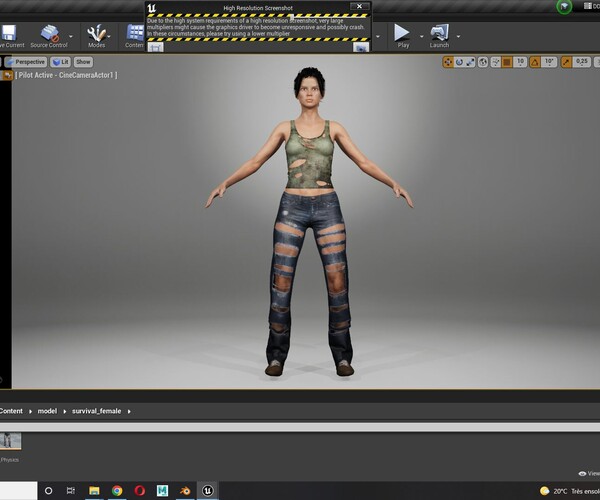Toggle world/local coordinate system globe

click(483, 62)
